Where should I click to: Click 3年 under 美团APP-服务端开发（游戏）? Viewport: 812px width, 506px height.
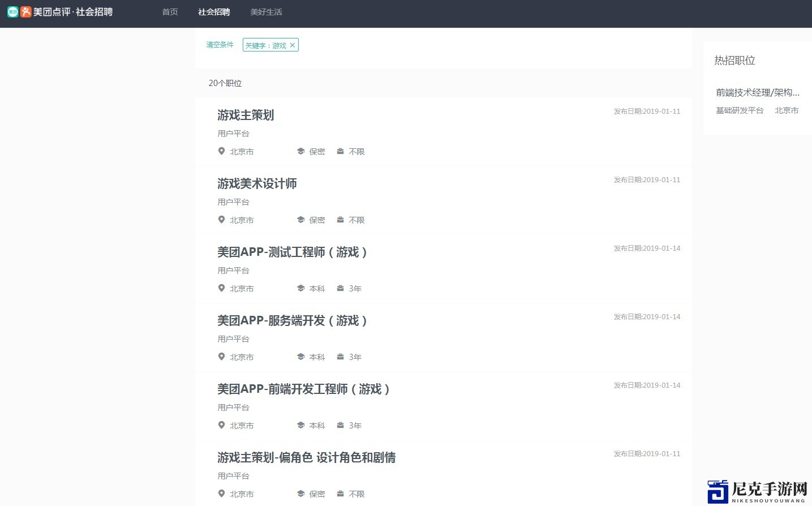pos(355,357)
